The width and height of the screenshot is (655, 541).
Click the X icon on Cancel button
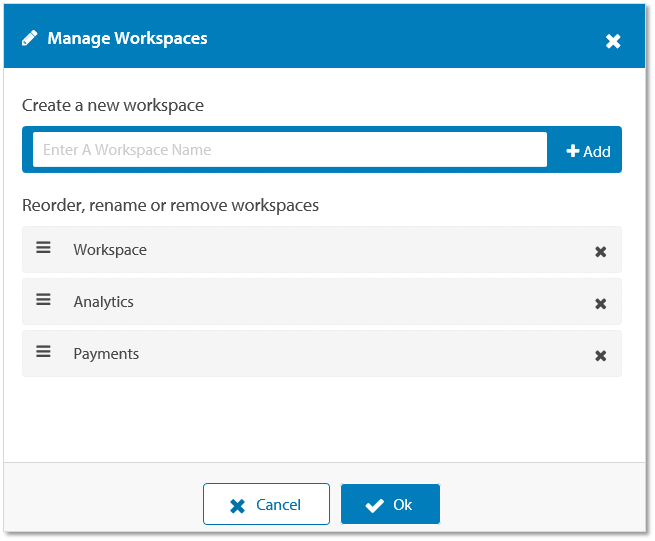237,506
